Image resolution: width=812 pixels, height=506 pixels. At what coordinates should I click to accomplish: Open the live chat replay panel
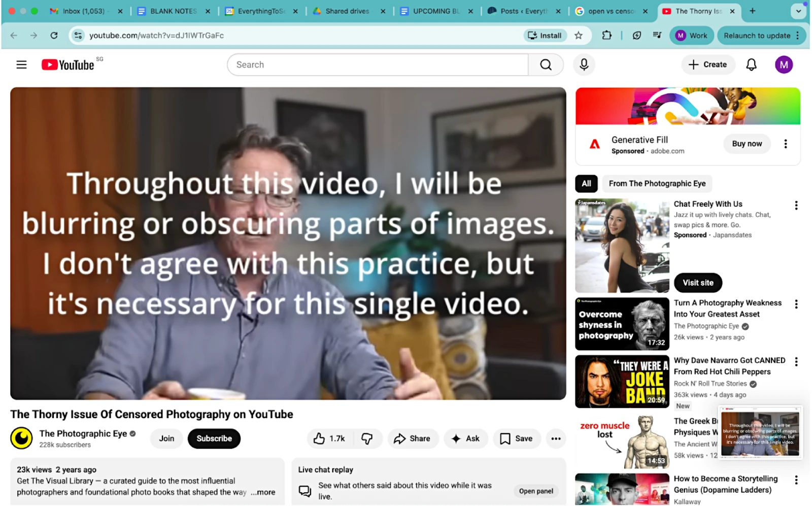point(535,491)
